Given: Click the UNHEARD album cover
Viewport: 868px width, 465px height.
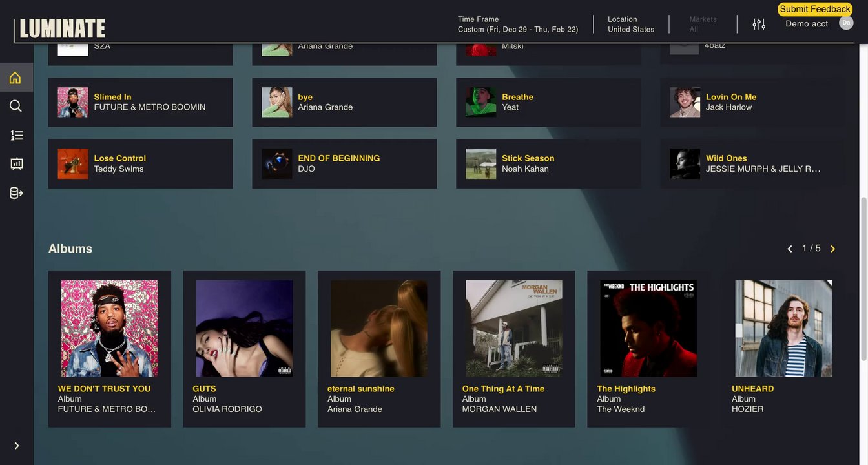Looking at the screenshot, I should tap(783, 328).
